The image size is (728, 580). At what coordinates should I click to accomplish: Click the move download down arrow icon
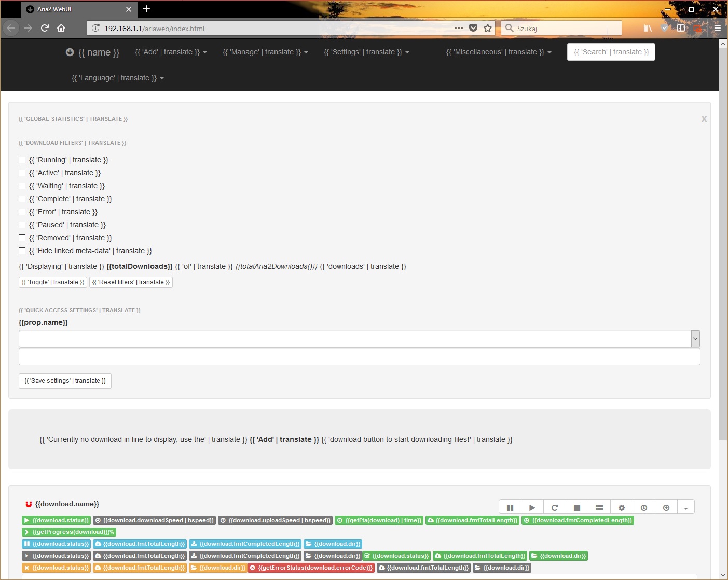[643, 507]
